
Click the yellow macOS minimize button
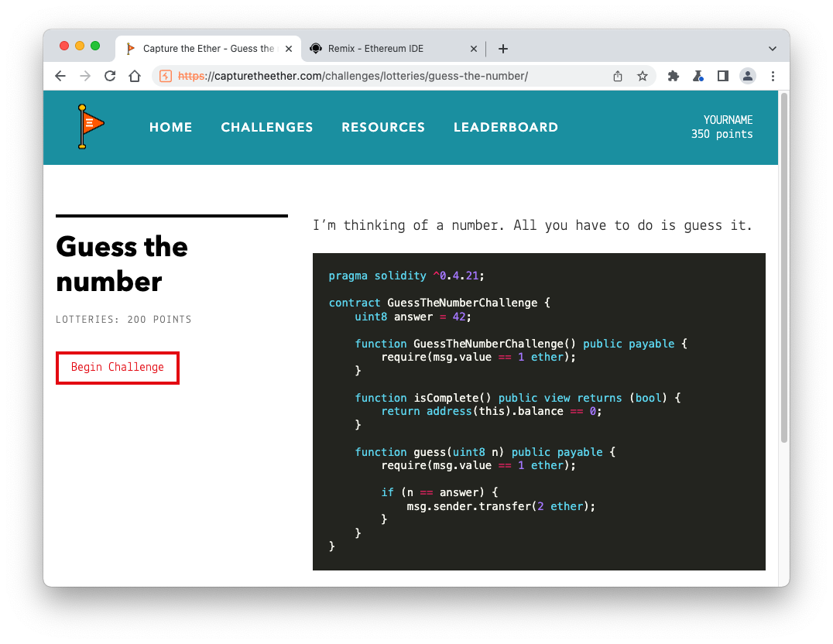click(x=80, y=46)
